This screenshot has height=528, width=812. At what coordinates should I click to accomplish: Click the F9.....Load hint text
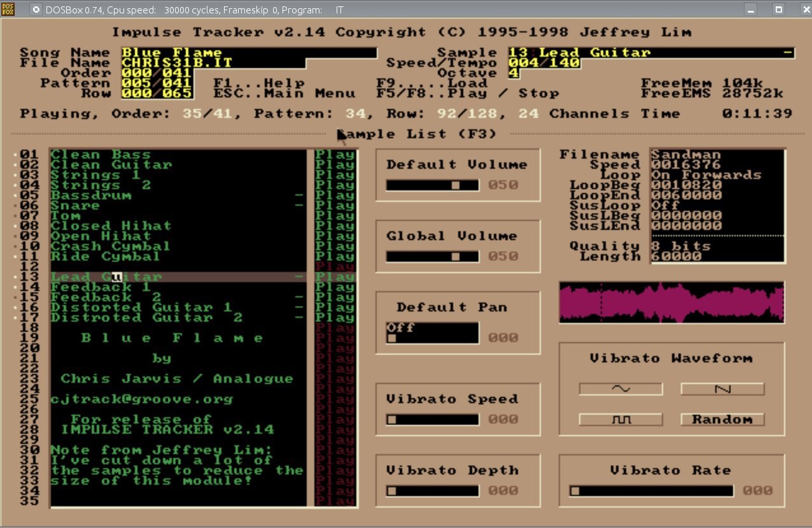432,83
